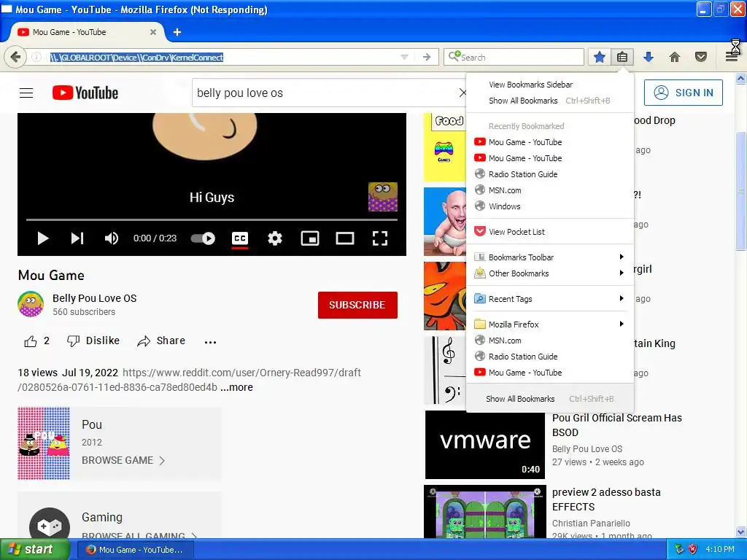Click bottom Show All Bookmarks footer
The width and height of the screenshot is (747, 560).
550,399
